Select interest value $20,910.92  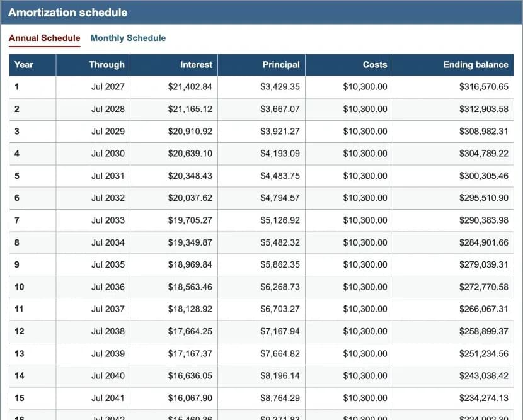(190, 132)
